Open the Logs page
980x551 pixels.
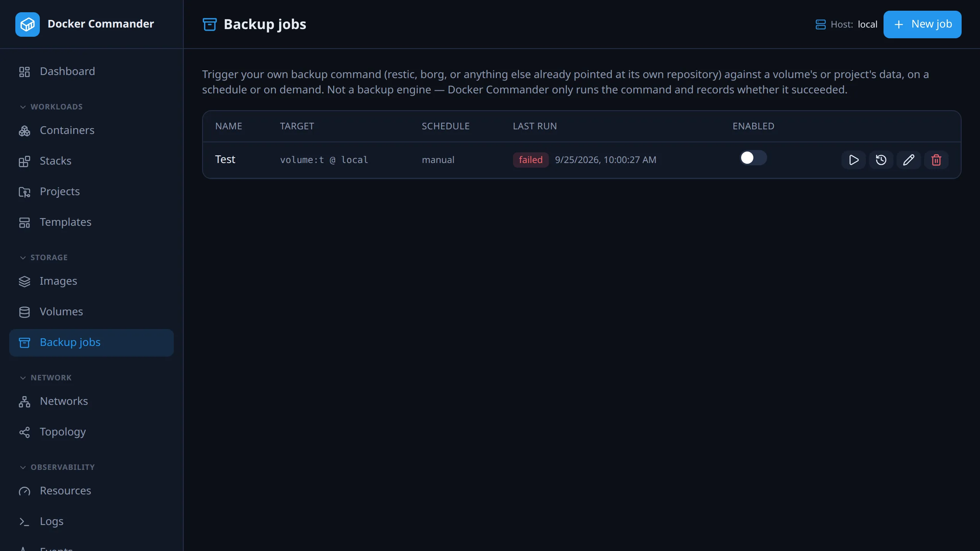click(91, 522)
